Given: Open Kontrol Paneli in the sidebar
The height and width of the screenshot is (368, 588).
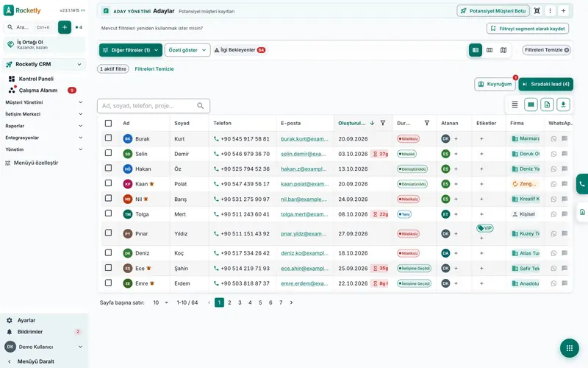Looking at the screenshot, I should pyautogui.click(x=36, y=79).
